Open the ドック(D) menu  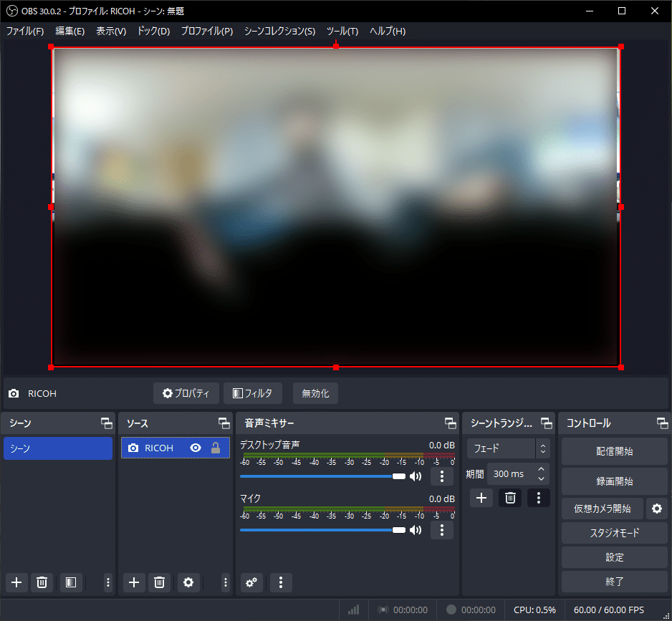[153, 32]
